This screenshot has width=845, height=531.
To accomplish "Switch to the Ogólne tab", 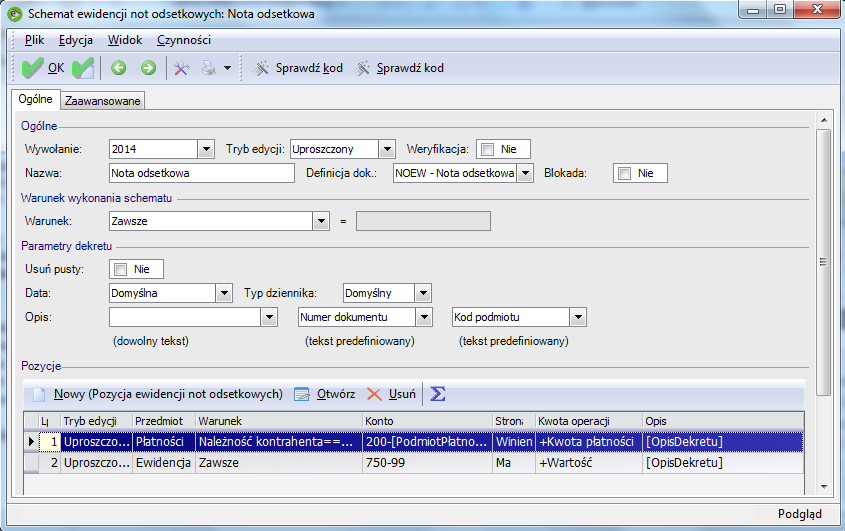I will 36,99.
